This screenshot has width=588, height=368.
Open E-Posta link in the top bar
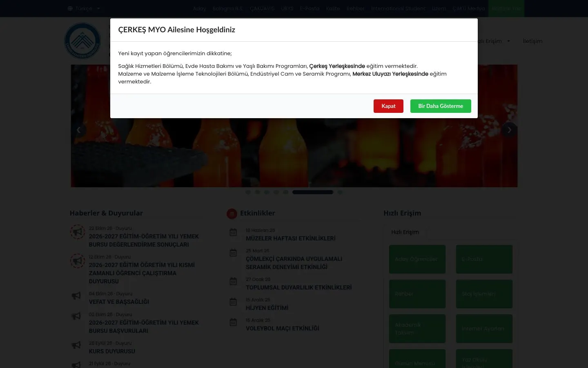click(310, 8)
